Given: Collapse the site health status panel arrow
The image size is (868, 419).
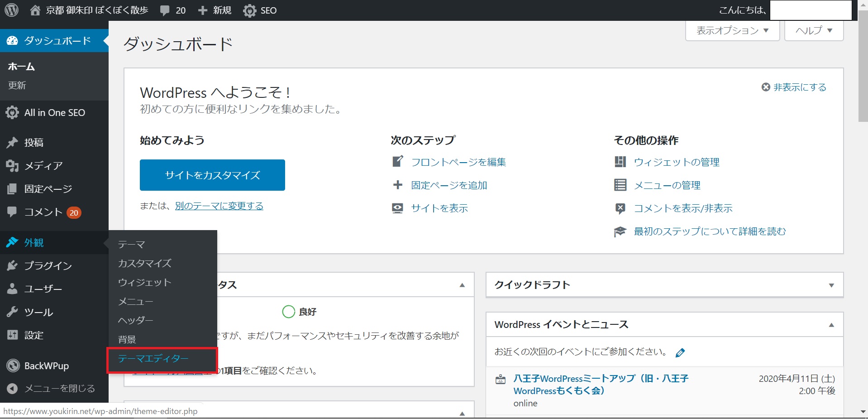Looking at the screenshot, I should pyautogui.click(x=462, y=285).
